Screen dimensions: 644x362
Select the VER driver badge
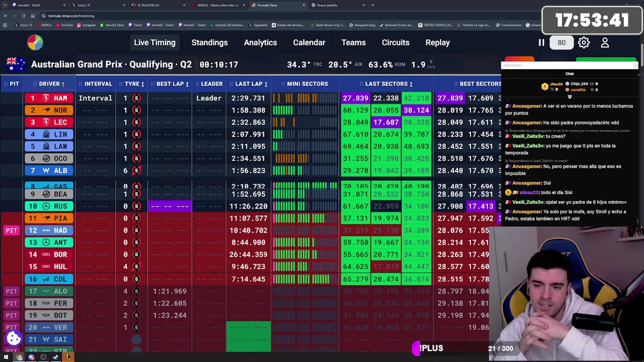[x=49, y=327]
